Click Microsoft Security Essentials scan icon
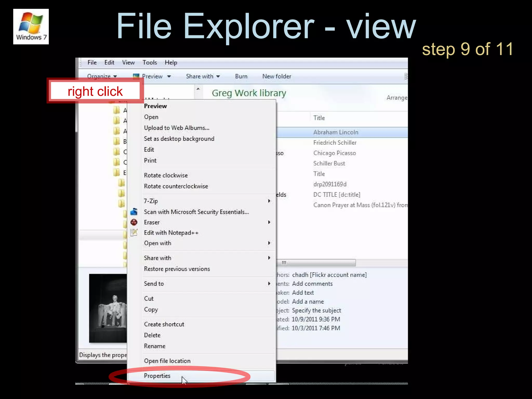Image resolution: width=532 pixels, height=399 pixels. click(x=134, y=212)
